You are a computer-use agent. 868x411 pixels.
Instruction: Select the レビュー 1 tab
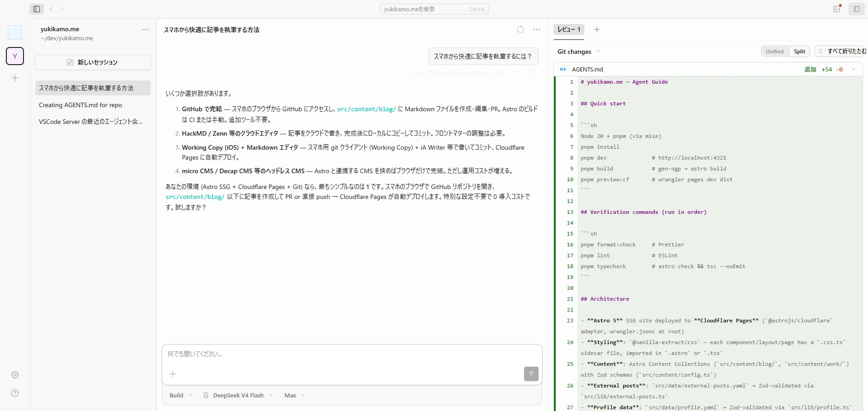(569, 29)
